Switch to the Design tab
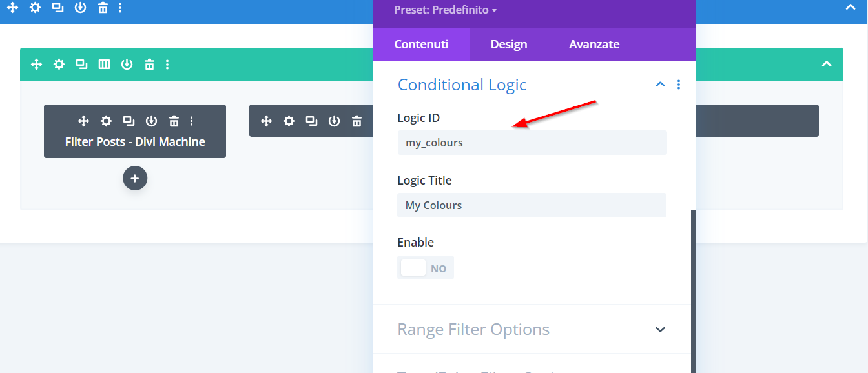This screenshot has height=373, width=868. pyautogui.click(x=509, y=45)
